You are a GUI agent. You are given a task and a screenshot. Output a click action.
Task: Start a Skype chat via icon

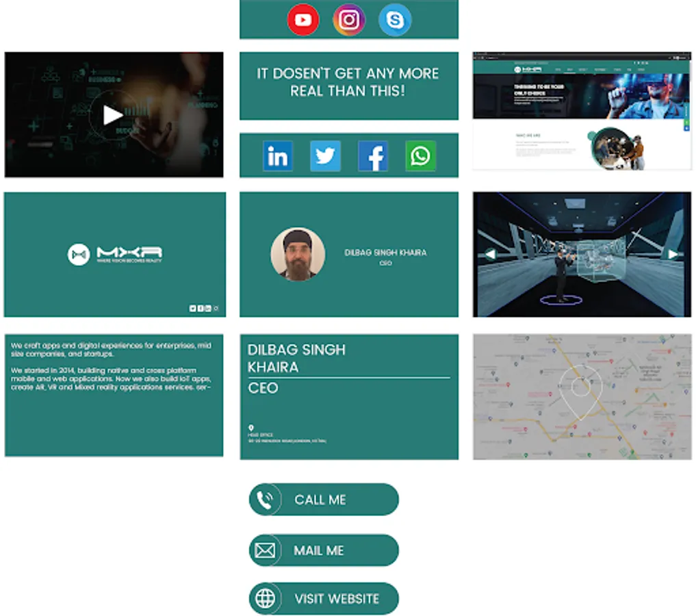click(395, 20)
